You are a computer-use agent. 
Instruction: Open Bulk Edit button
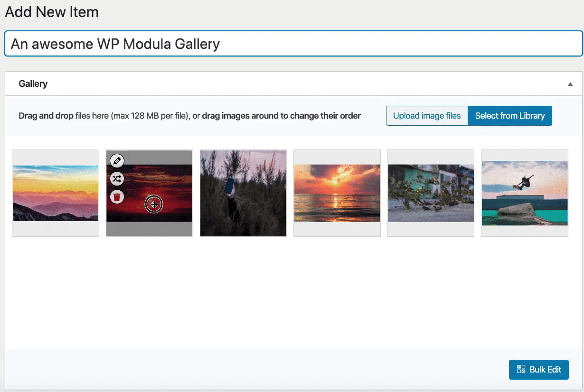539,370
